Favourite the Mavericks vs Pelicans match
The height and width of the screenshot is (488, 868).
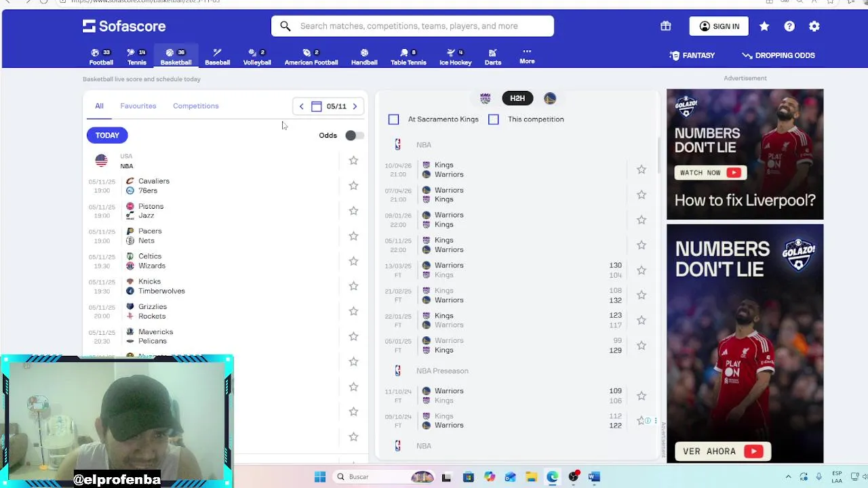pos(353,336)
